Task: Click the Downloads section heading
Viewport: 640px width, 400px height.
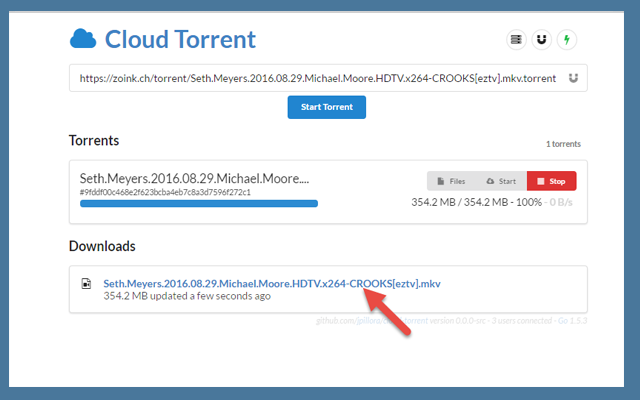Action: tap(102, 246)
